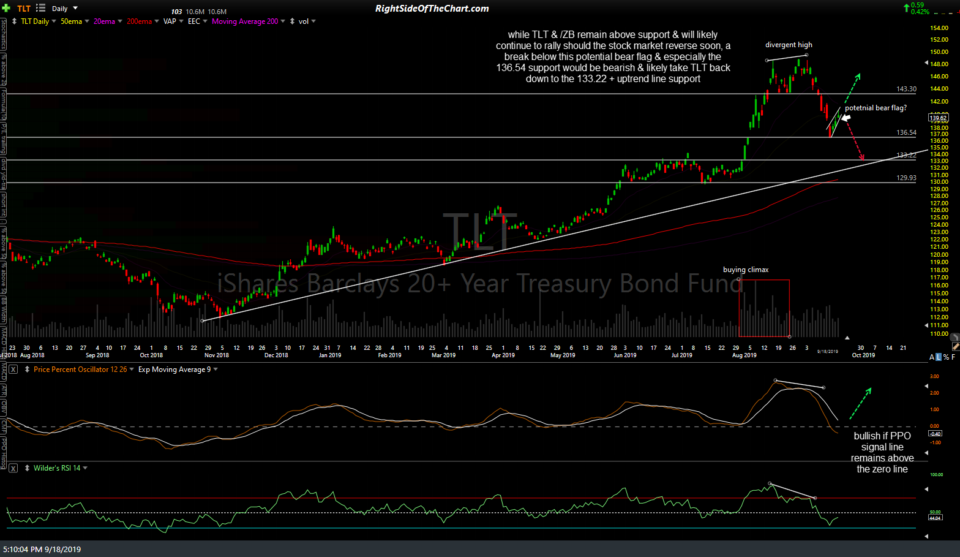Click the current price box on price axis
The width and height of the screenshot is (960, 557).
click(x=939, y=118)
